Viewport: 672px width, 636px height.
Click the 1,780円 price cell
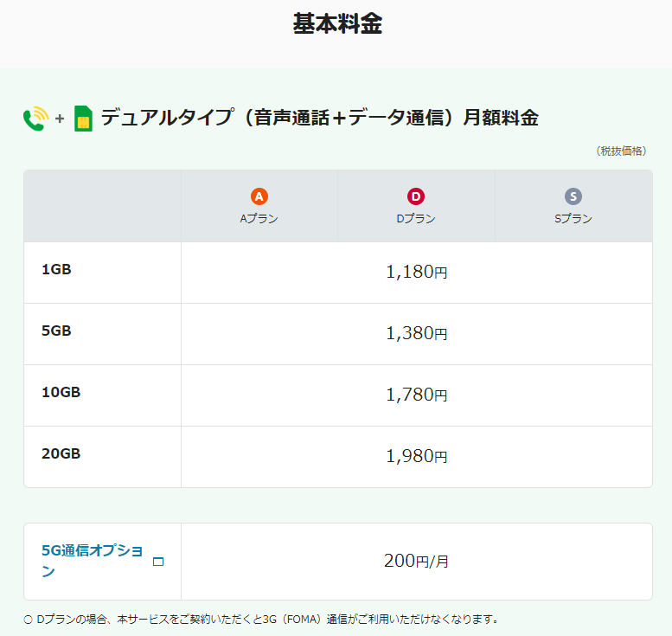[417, 395]
